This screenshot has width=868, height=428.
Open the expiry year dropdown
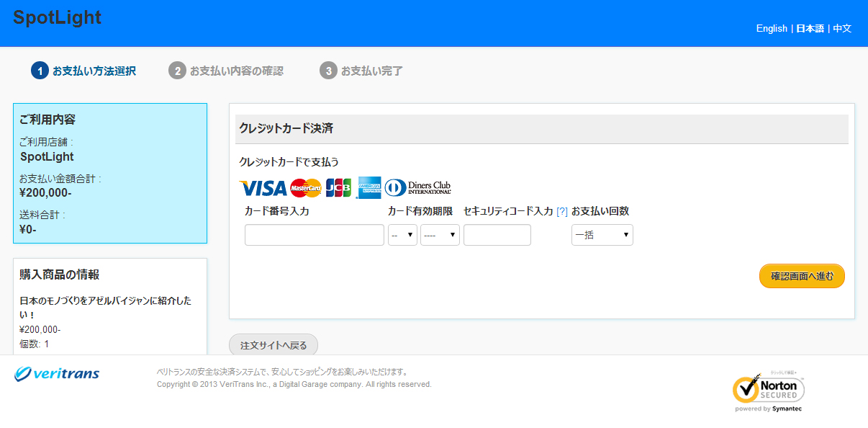[x=440, y=235]
